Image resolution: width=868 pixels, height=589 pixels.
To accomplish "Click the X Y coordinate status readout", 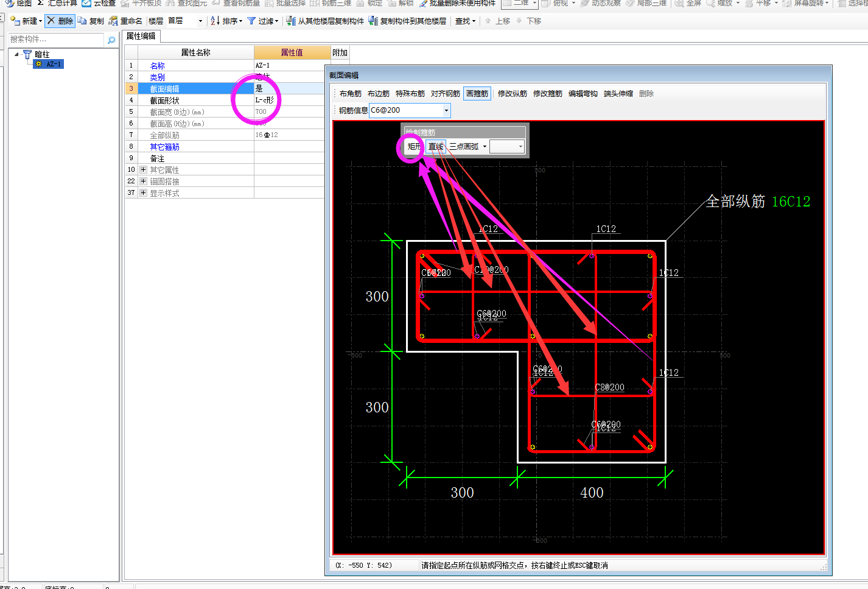I will [x=363, y=565].
